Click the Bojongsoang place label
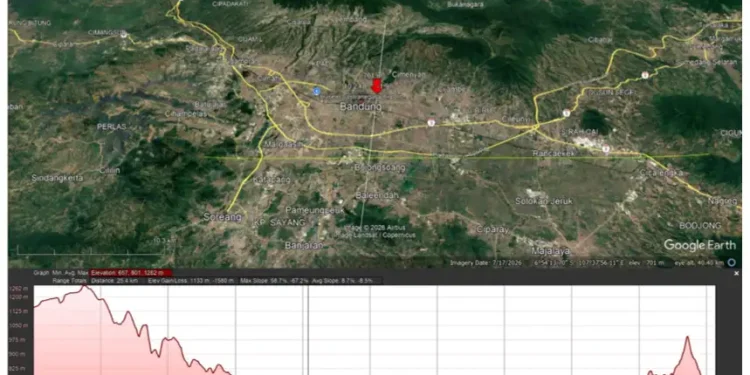 point(380,167)
